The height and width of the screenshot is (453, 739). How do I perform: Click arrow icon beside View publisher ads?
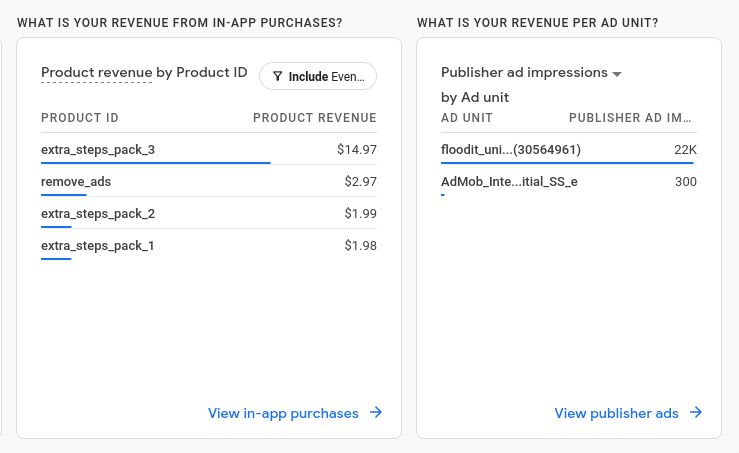pos(696,413)
